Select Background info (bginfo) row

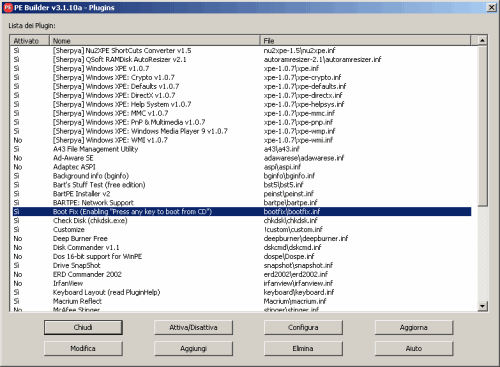pos(242,176)
